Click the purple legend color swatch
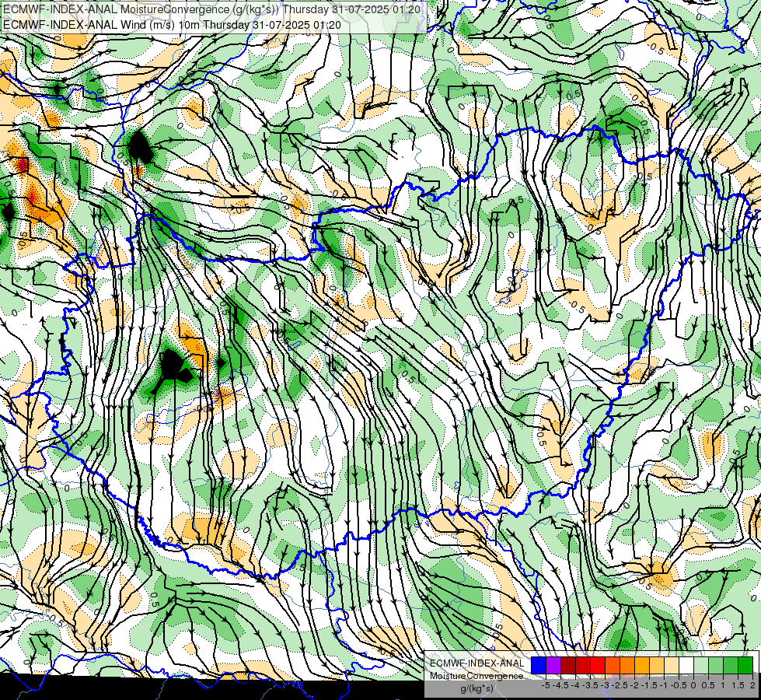 (553, 666)
